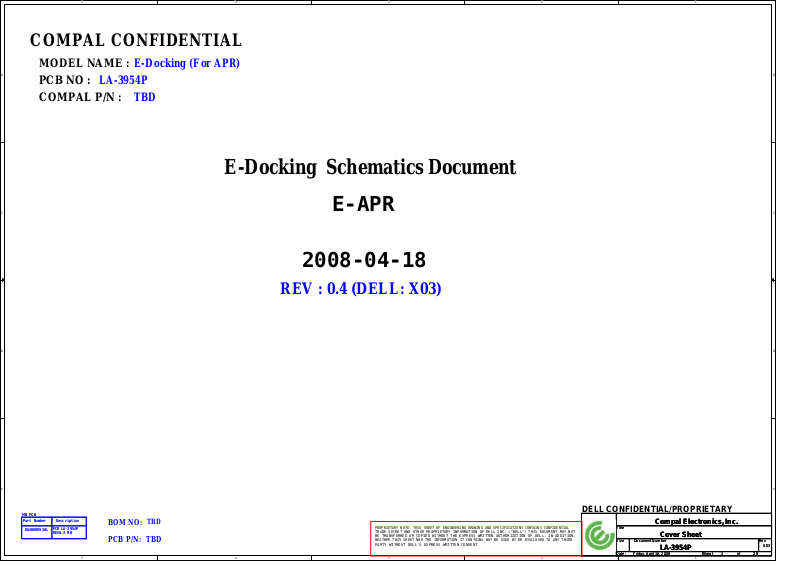Image resolution: width=800 pixels, height=566 pixels.
Task: Select 'TBD' value next to BOM NO
Action: [154, 522]
